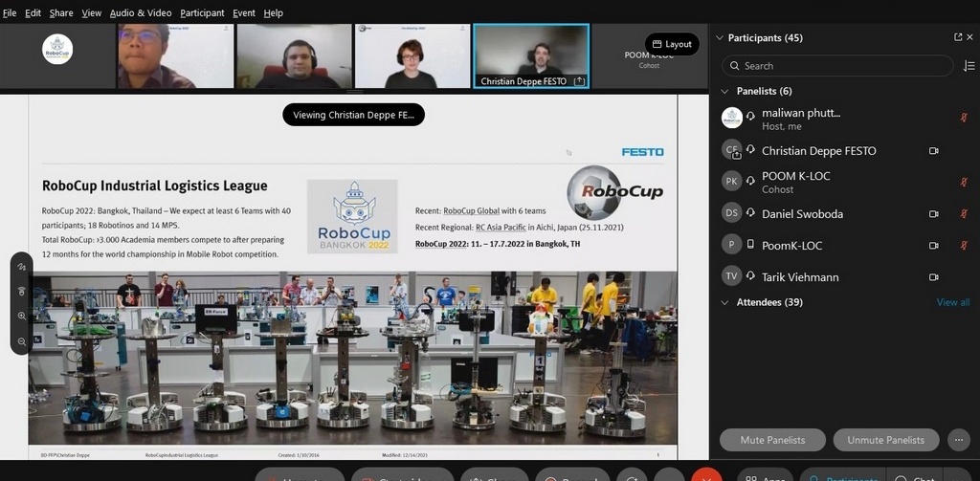Toggle mute for POOM K-LOC cohost

[964, 182]
